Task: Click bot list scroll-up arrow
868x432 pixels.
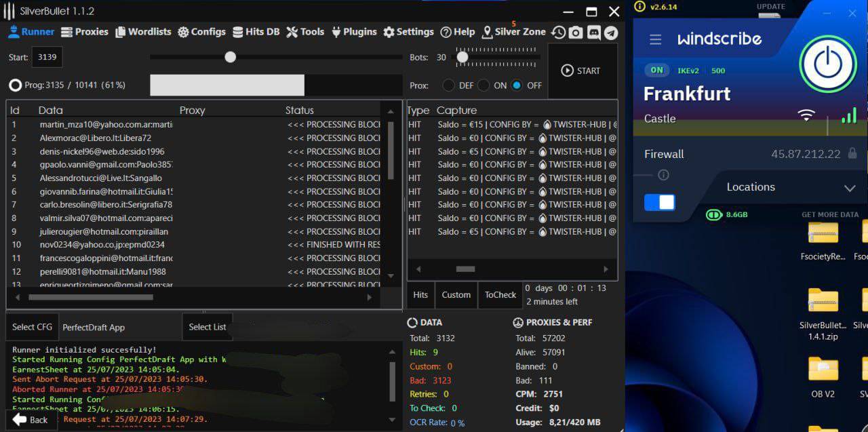Action: (x=391, y=112)
